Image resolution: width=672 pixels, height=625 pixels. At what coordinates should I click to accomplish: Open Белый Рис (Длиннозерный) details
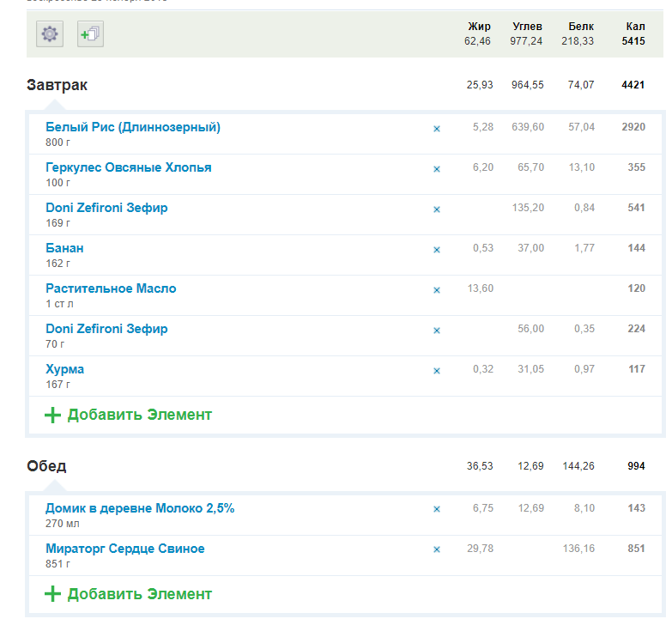pos(133,127)
